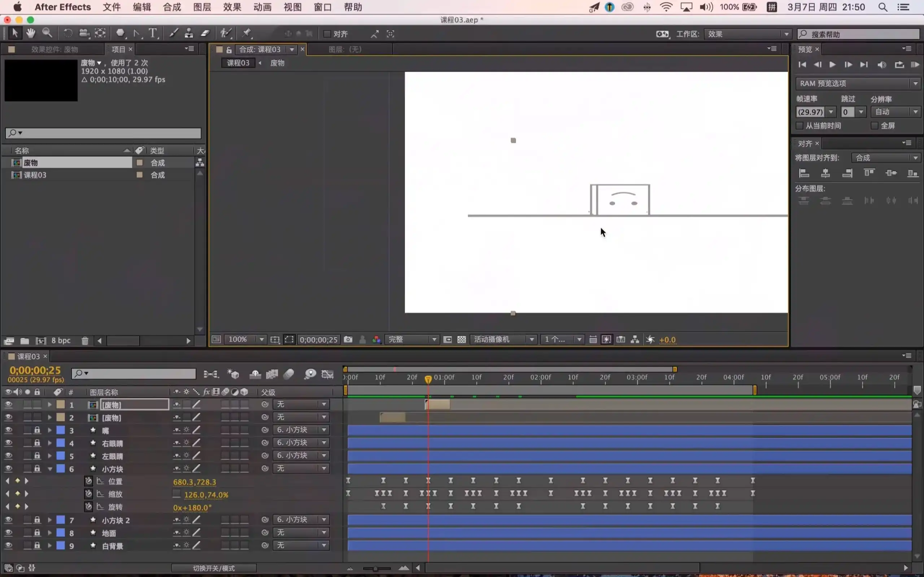Switch to the 效果控件 tab

[x=54, y=49]
